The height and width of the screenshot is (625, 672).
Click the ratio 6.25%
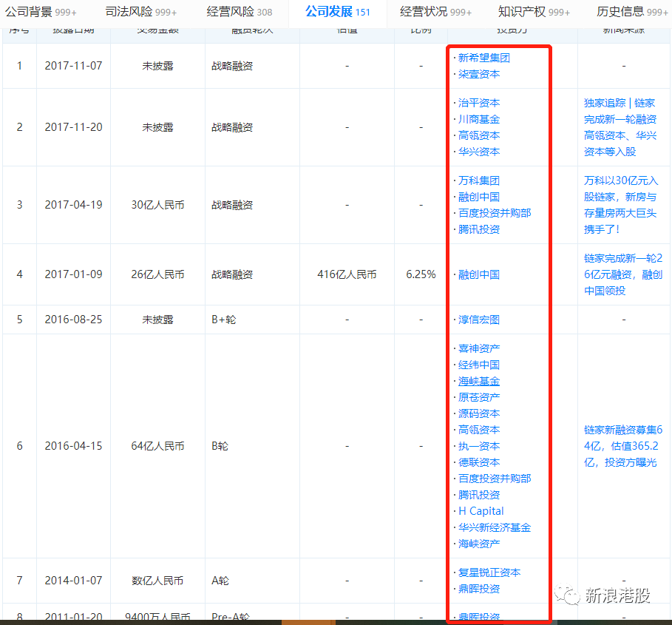pyautogui.click(x=421, y=274)
